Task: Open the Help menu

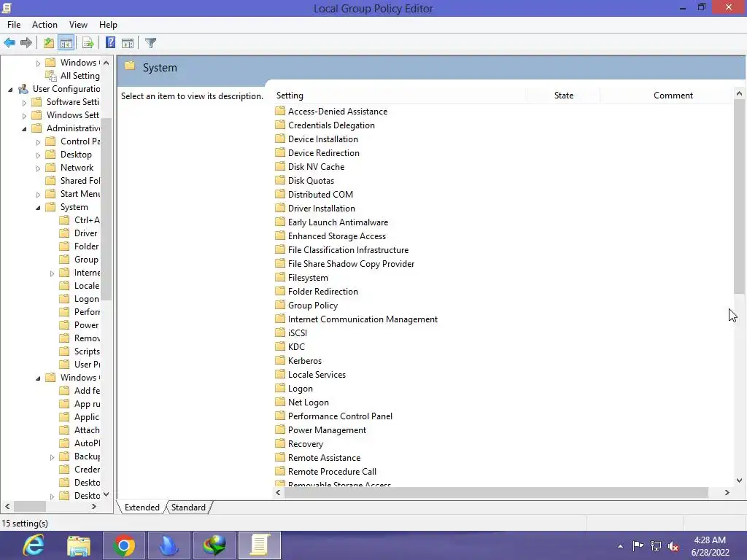Action: (108, 25)
